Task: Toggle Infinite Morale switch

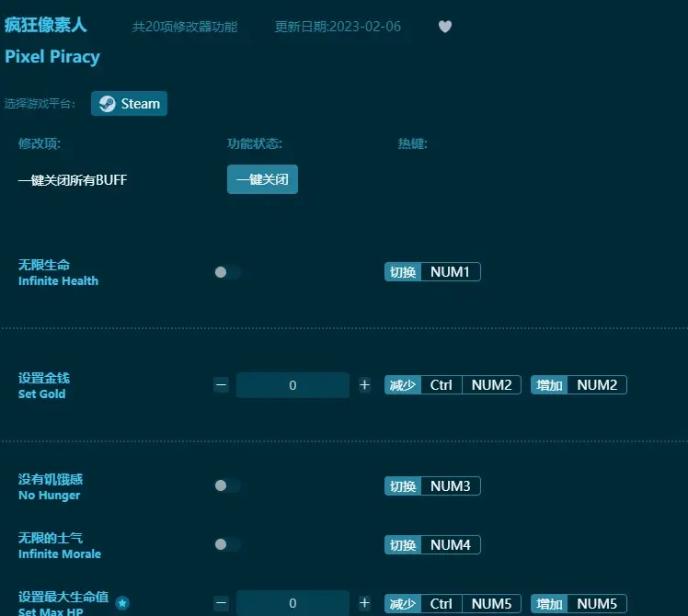Action: pyautogui.click(x=227, y=544)
